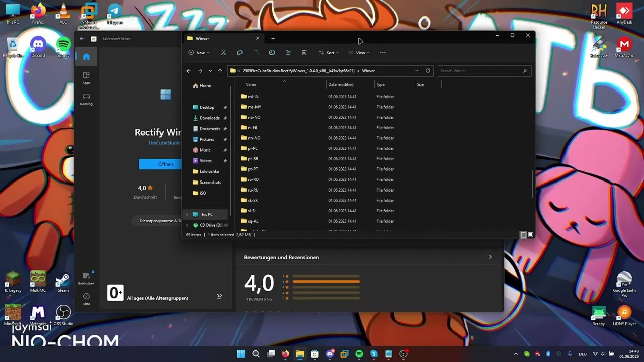The height and width of the screenshot is (362, 644).
Task: Click Winver breadcrumb in the address bar
Action: [x=368, y=71]
